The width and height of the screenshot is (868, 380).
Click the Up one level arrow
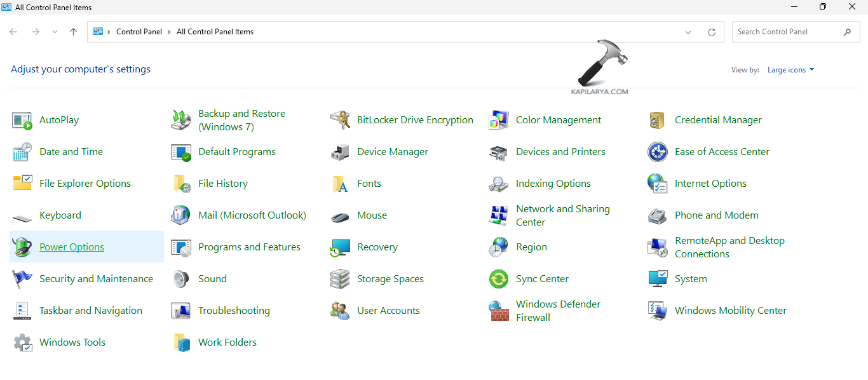[x=73, y=31]
